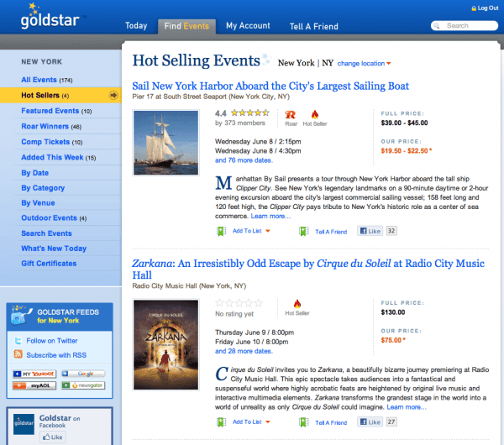Screen dimensions: 504x445
Task: Click the star rating of sailing event
Action: (250, 113)
